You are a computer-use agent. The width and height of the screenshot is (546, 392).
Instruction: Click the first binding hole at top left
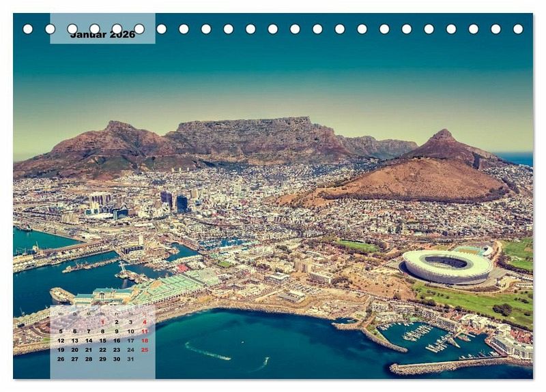28,29
